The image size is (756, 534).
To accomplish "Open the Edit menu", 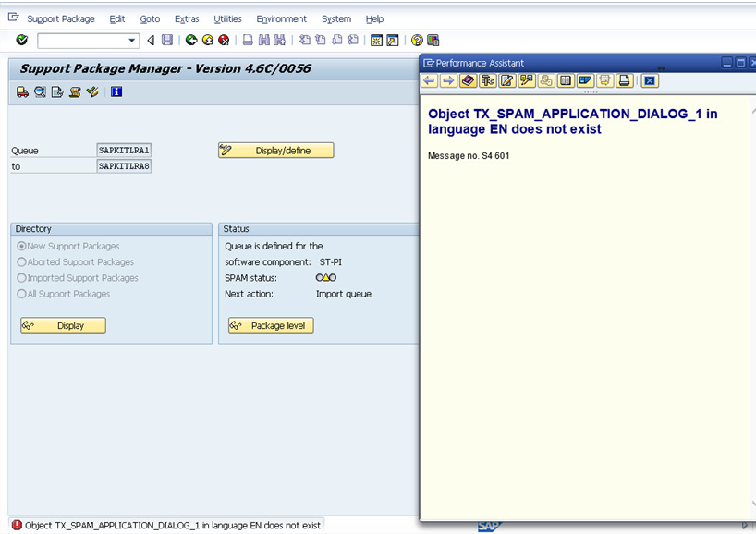I will (117, 19).
